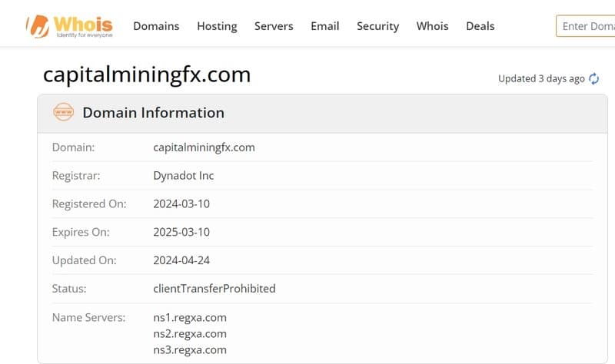The width and height of the screenshot is (615, 364).
Task: Select the 'Registered On:' label
Action: coord(89,204)
